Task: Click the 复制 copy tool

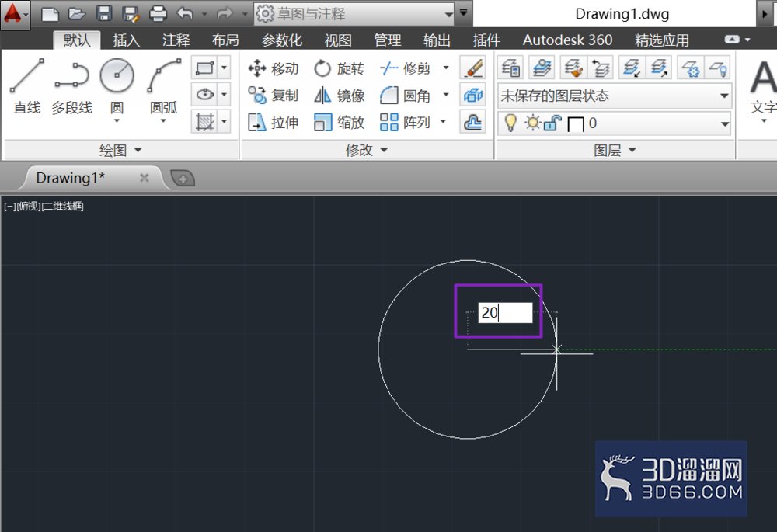Action: tap(273, 95)
